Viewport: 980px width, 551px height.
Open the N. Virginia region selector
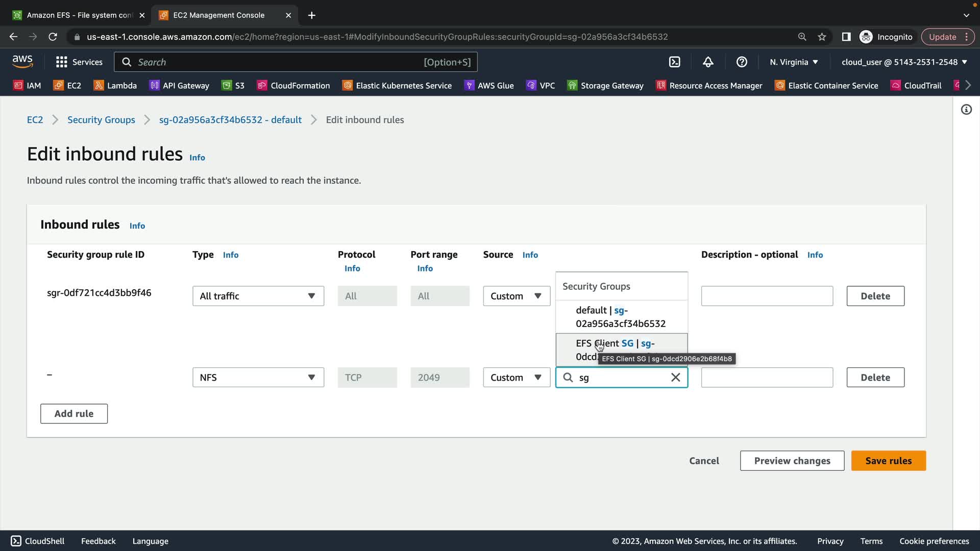[x=794, y=62]
